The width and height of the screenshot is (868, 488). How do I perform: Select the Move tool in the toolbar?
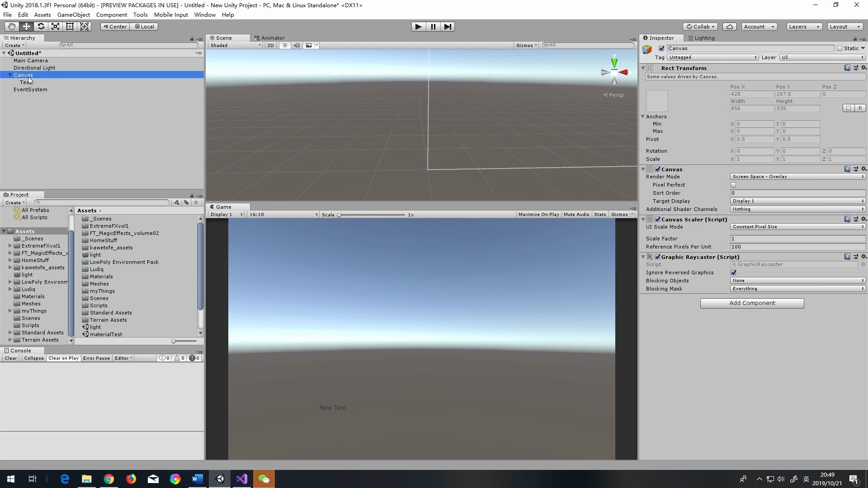tap(26, 26)
